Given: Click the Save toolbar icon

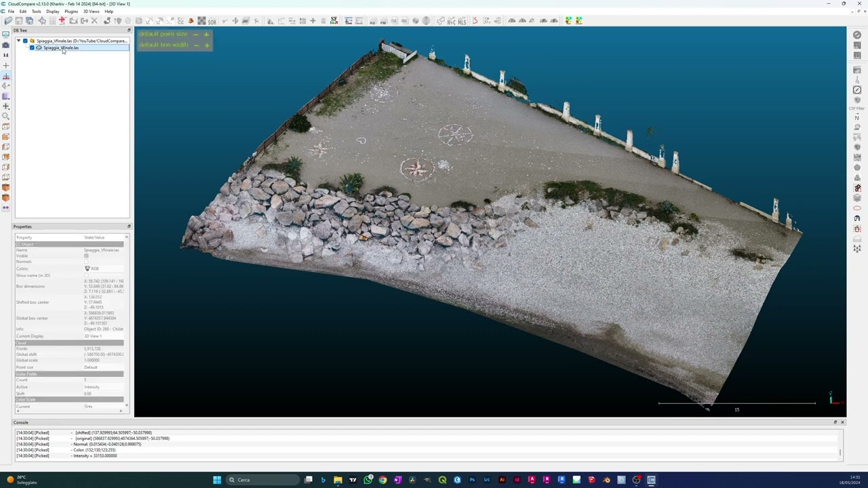Looking at the screenshot, I should tap(19, 20).
